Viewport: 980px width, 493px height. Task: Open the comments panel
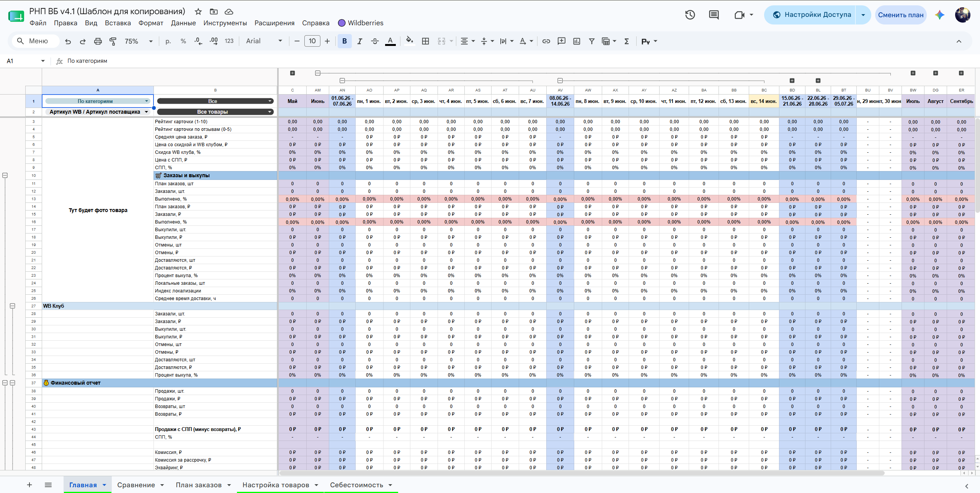coord(714,15)
